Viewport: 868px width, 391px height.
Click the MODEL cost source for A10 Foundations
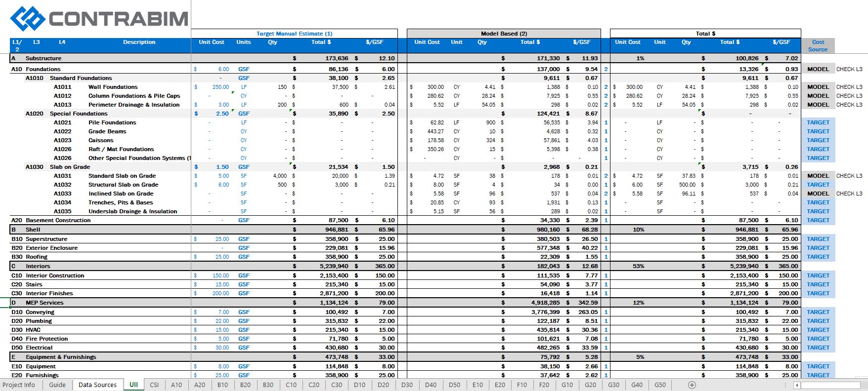point(818,69)
